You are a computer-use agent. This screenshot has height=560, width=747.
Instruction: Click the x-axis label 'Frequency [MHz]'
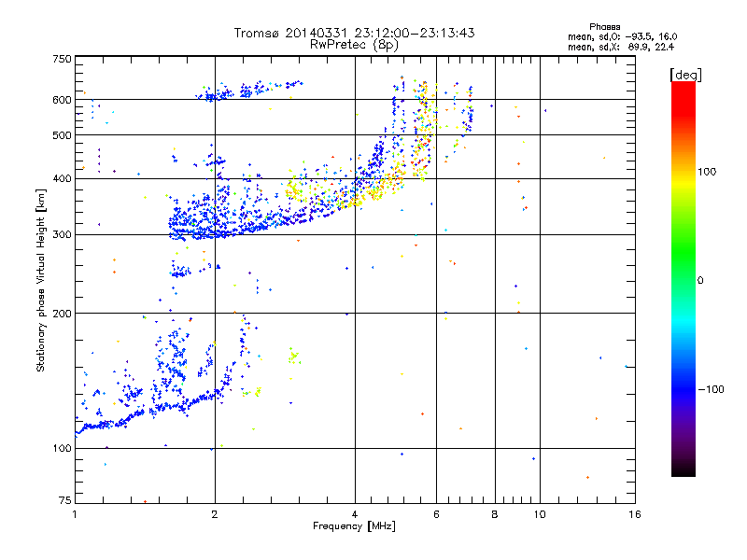pyautogui.click(x=354, y=526)
